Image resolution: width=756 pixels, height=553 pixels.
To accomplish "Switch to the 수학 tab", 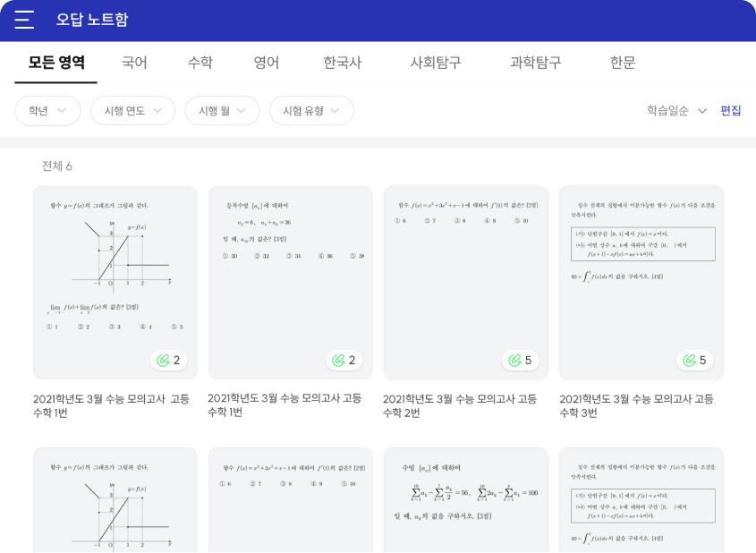I will pyautogui.click(x=200, y=63).
